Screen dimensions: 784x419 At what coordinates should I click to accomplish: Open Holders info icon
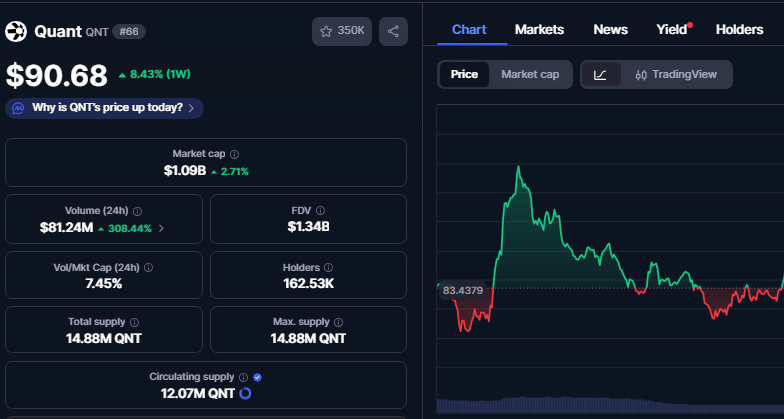(x=328, y=268)
